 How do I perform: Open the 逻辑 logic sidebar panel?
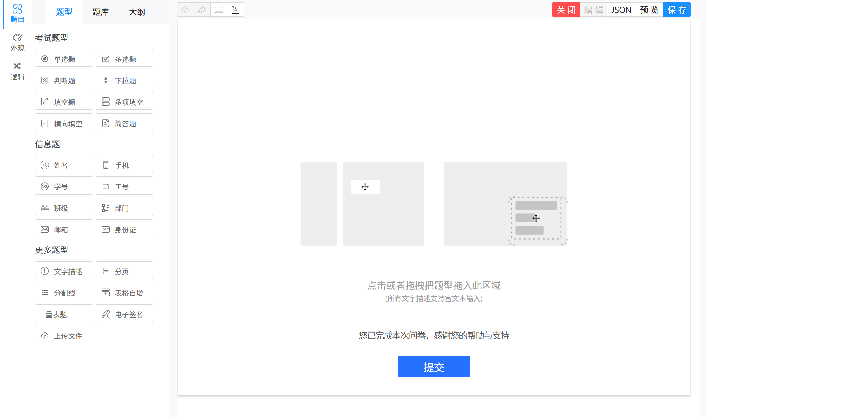click(17, 71)
